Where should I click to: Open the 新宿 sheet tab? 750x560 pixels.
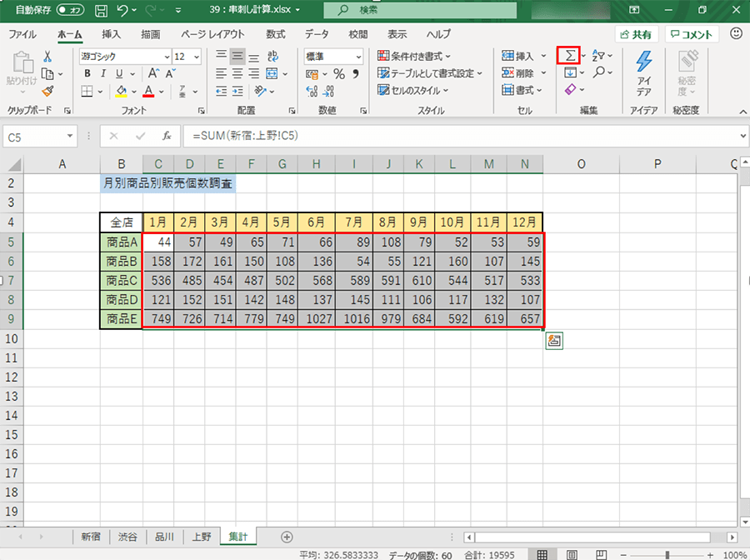[90, 537]
